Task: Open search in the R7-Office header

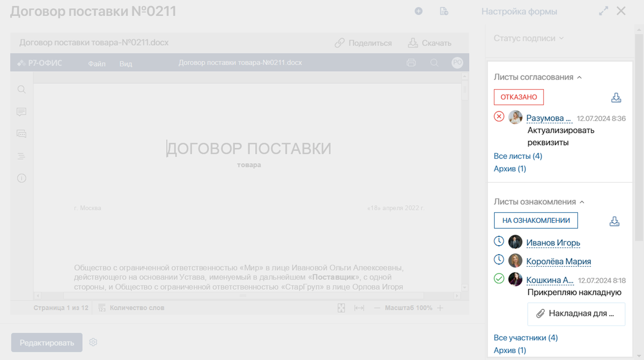Action: 434,63
